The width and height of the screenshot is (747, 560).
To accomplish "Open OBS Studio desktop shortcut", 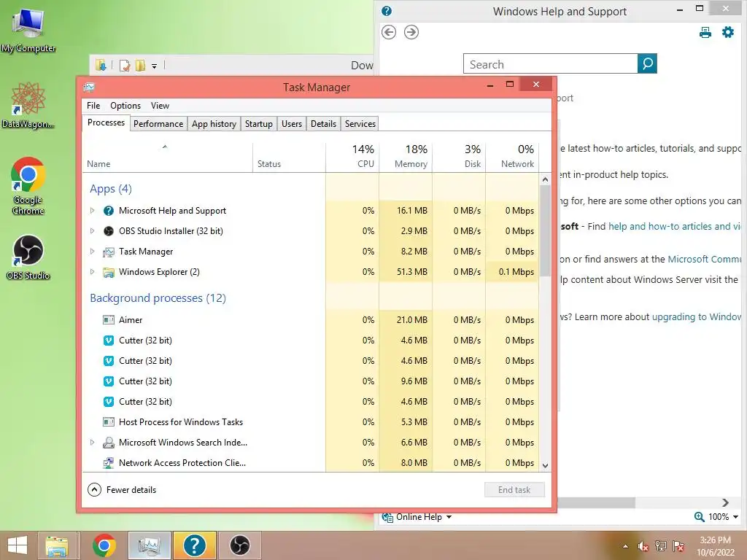I will 28,257.
